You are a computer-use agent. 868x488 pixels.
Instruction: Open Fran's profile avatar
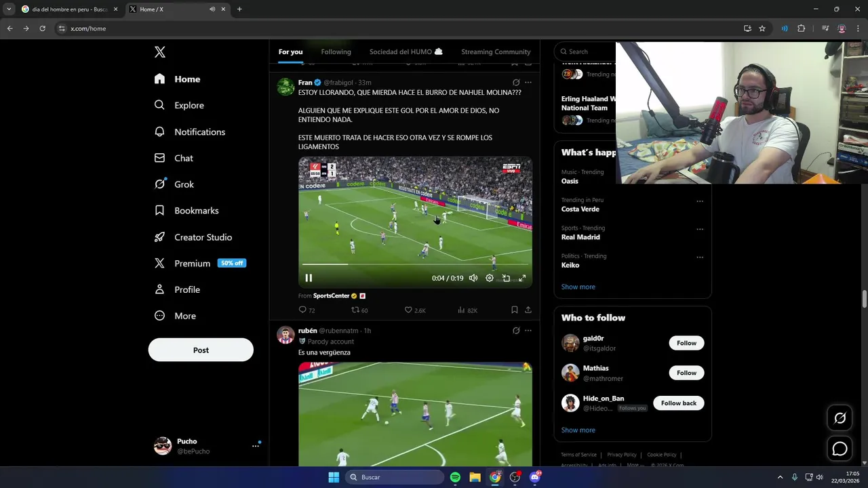285,87
